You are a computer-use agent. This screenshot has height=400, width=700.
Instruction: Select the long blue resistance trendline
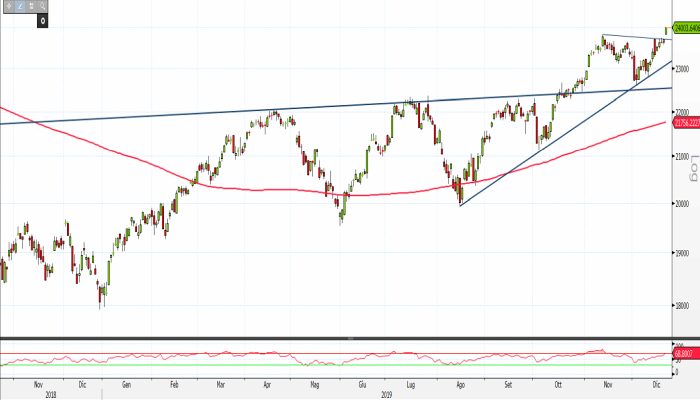(336, 105)
